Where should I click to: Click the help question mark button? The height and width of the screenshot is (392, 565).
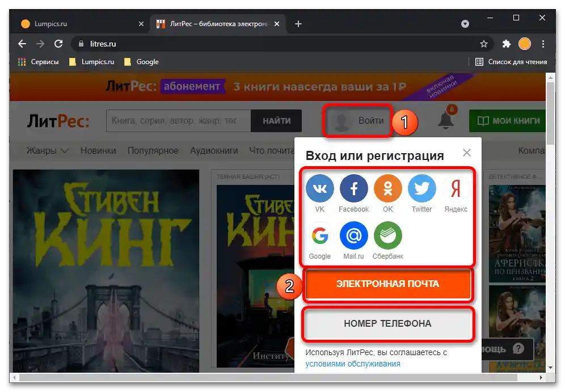[x=518, y=348]
